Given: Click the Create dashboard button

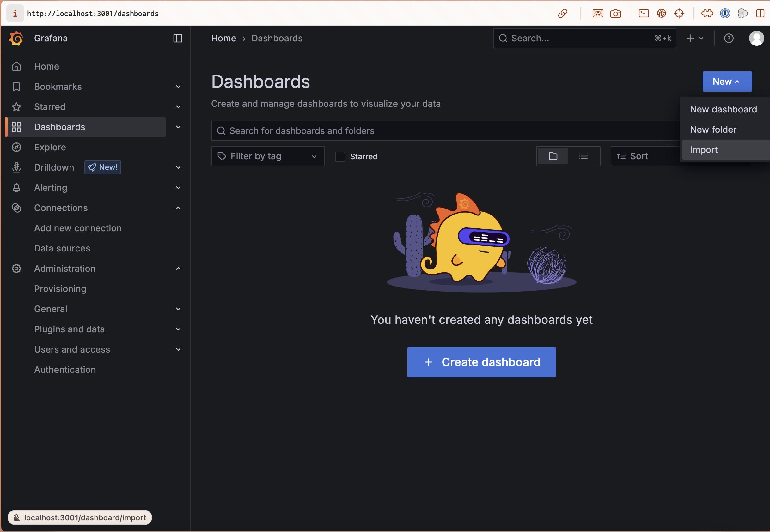Looking at the screenshot, I should pos(481,362).
